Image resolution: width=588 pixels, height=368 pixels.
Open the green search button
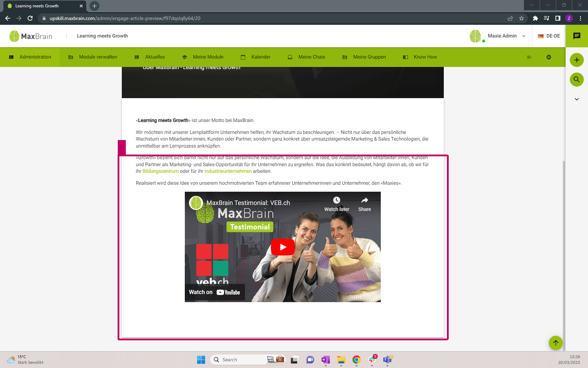[577, 80]
